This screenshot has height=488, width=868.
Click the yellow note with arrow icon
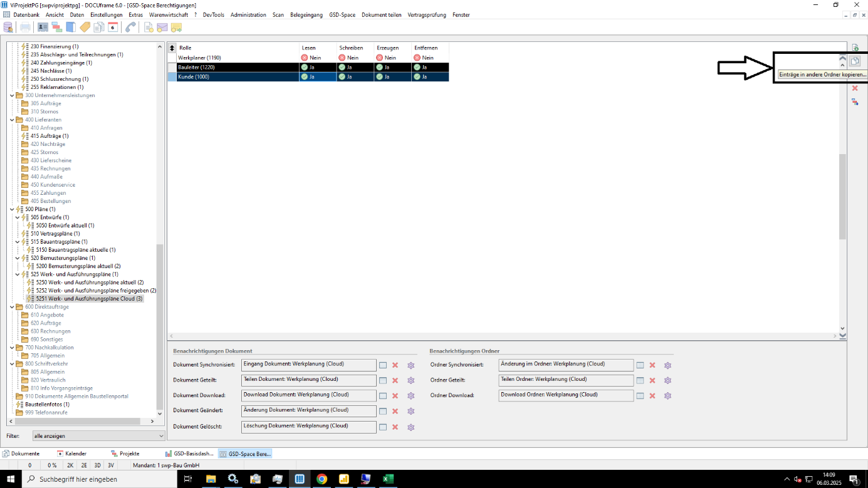coord(177,27)
